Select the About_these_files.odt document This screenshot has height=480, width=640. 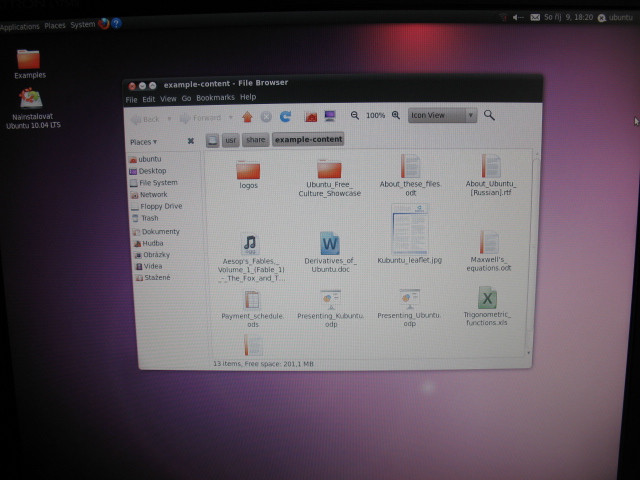tap(410, 175)
